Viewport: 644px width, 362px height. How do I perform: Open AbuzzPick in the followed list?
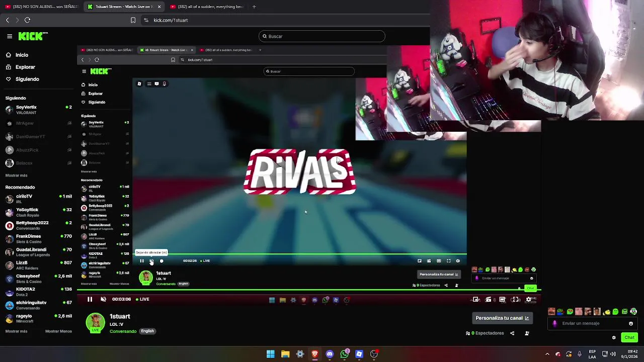pos(38,150)
